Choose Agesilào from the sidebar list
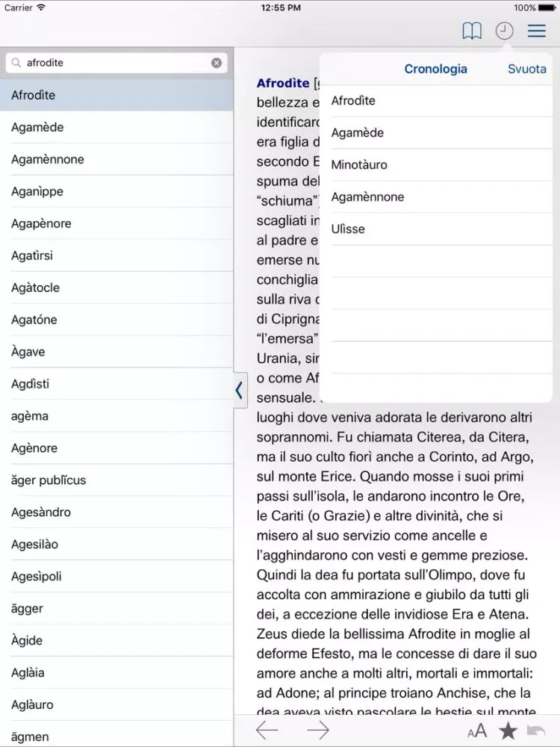The image size is (560, 747). (34, 545)
